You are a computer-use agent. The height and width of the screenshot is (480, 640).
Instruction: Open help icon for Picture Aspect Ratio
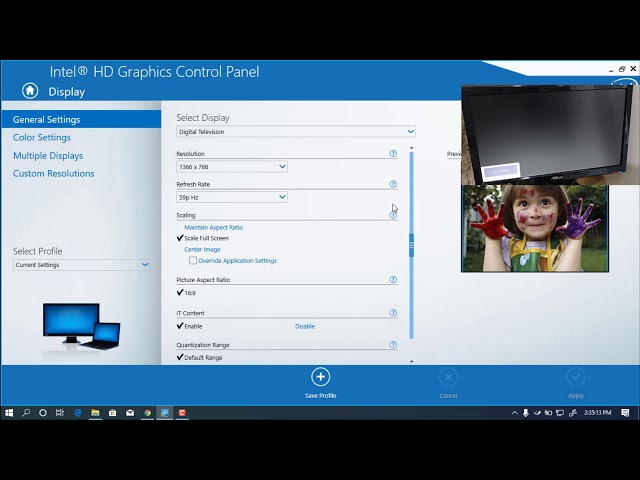pyautogui.click(x=393, y=280)
